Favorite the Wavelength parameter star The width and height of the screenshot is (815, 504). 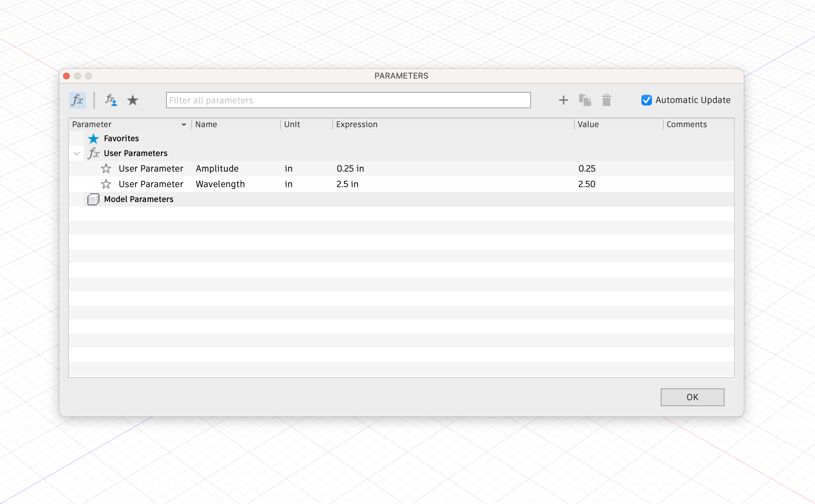(106, 184)
